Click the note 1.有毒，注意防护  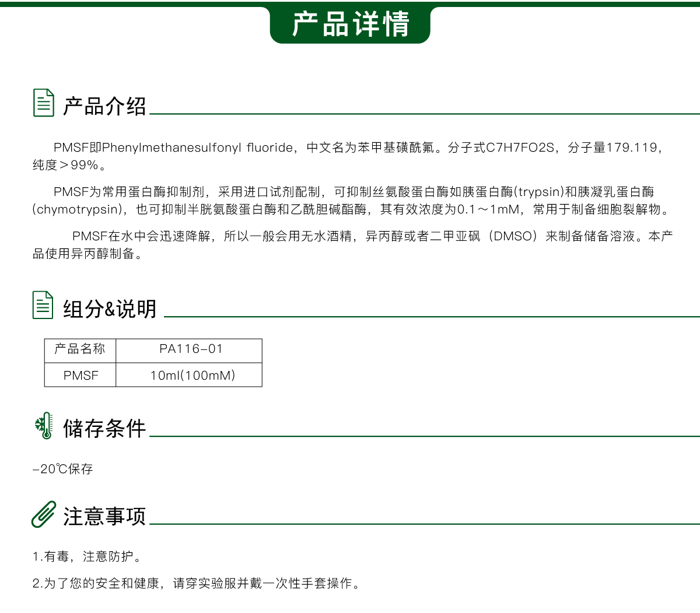tap(87, 556)
